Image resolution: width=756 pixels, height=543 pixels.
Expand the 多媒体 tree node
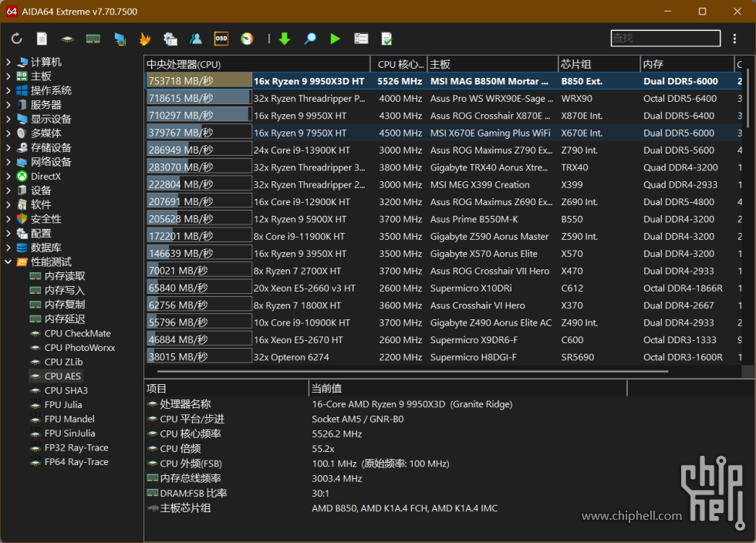pos(8,133)
